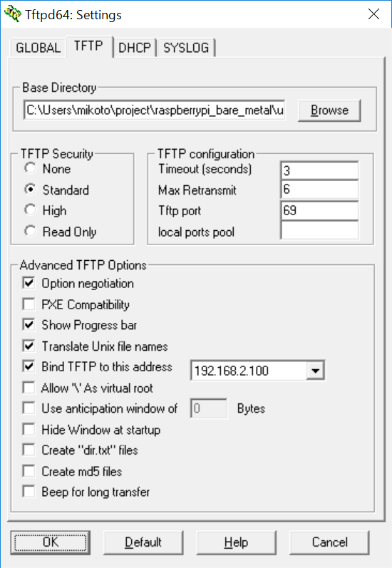
Task: Uncheck Show Progress bar
Action: point(29,324)
